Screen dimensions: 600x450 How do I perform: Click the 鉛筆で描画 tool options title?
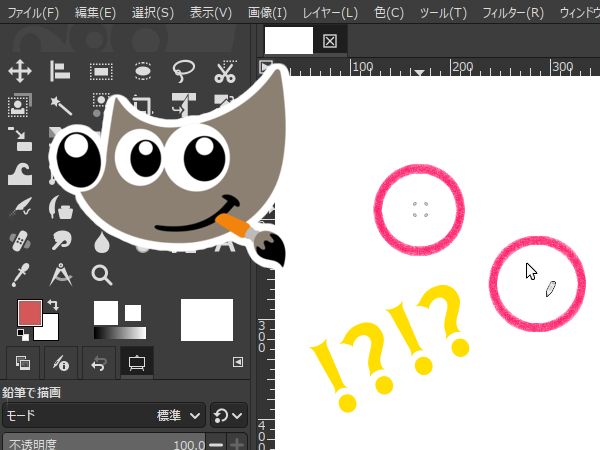[x=31, y=393]
